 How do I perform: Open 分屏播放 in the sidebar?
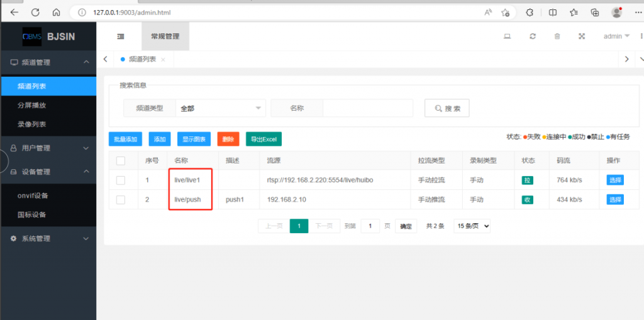click(x=31, y=105)
